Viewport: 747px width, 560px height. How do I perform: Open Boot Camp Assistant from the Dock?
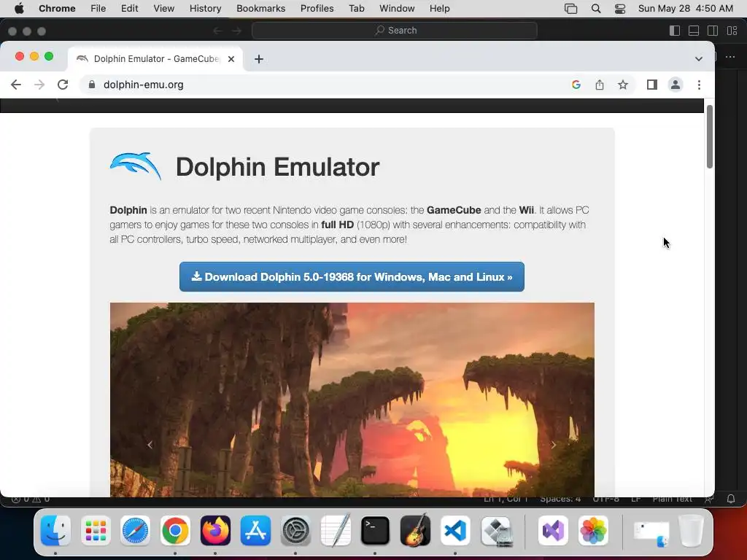pos(496,531)
